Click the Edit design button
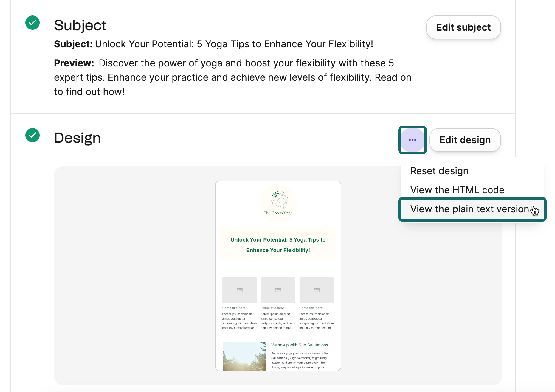This screenshot has width=555, height=392. coord(465,140)
